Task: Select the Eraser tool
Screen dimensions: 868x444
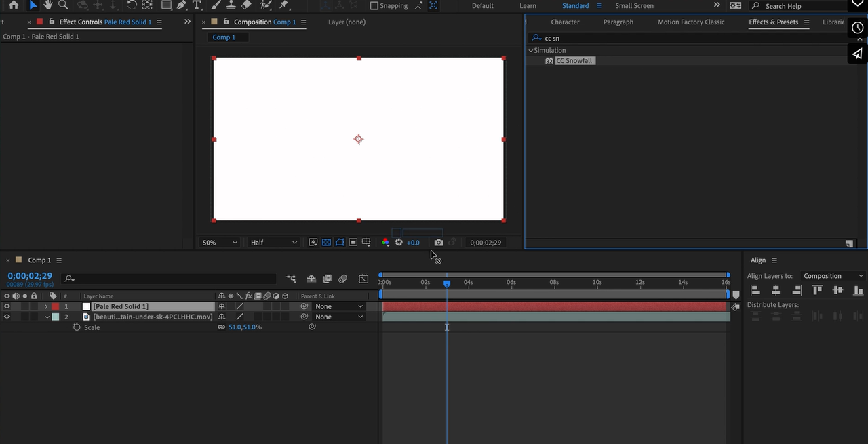Action: click(x=247, y=5)
